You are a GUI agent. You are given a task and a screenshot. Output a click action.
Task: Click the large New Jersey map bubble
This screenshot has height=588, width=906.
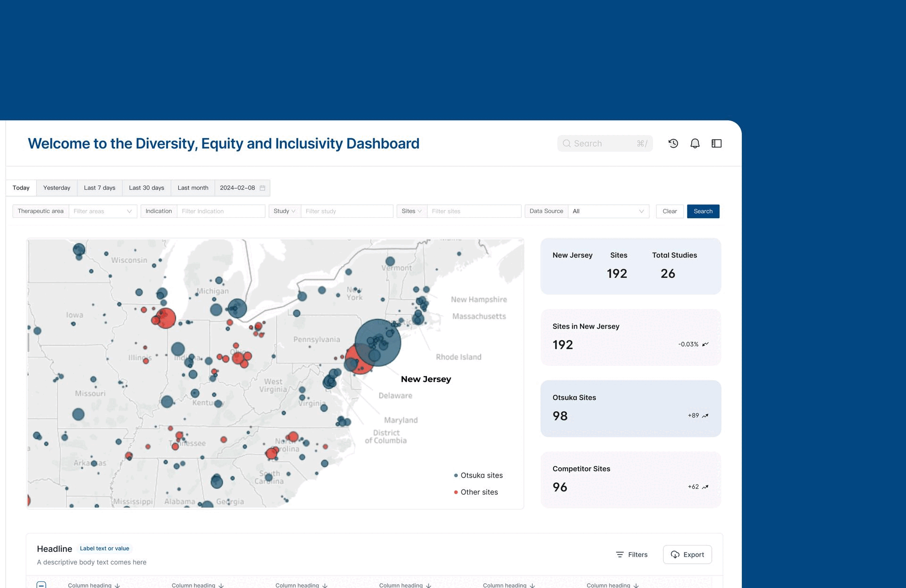[377, 343]
